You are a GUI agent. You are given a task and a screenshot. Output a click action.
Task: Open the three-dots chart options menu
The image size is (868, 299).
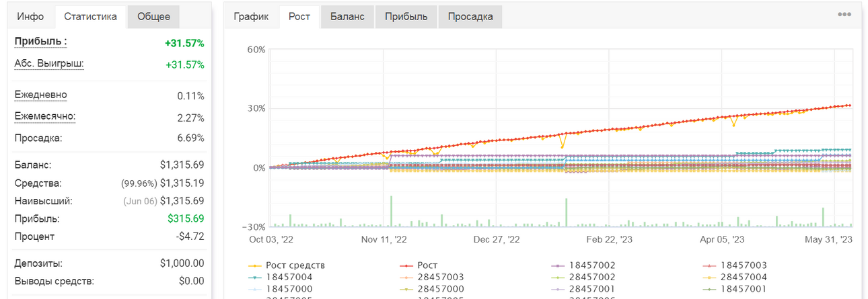844,15
